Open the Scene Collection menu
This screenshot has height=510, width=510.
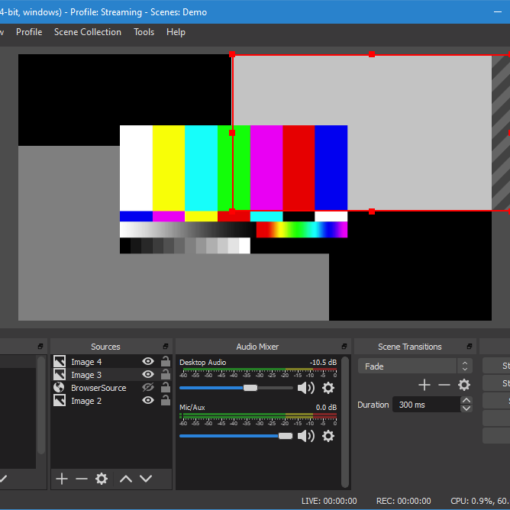pos(88,32)
